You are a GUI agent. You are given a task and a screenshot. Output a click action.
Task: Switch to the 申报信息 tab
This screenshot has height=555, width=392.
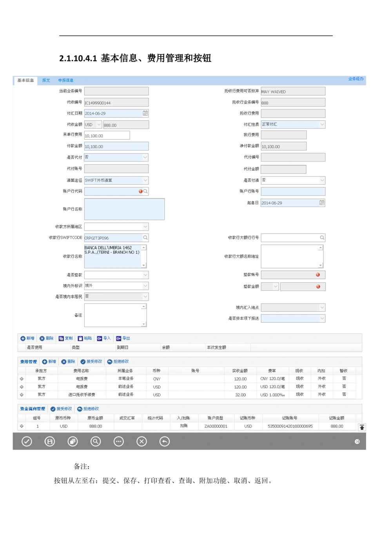[x=66, y=80]
